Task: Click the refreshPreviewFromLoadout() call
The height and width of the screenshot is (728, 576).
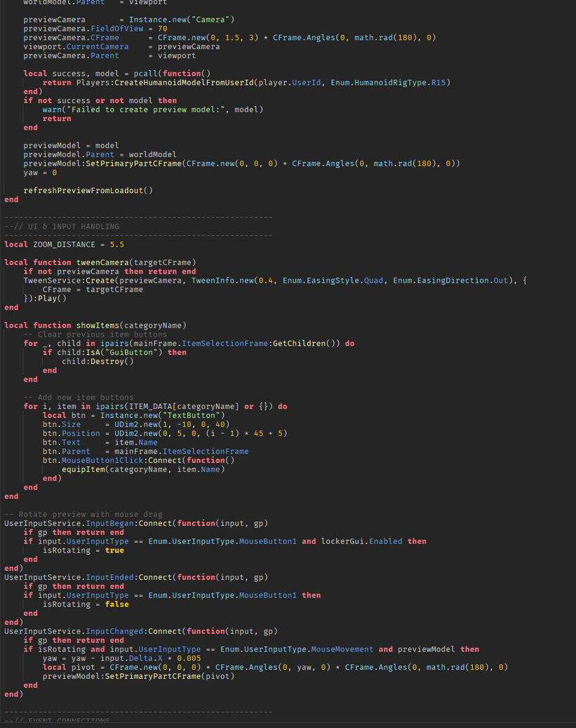Action: coord(88,191)
